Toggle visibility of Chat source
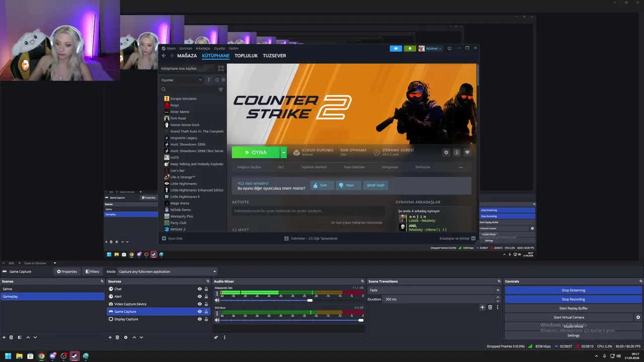The image size is (644, 362). (200, 289)
